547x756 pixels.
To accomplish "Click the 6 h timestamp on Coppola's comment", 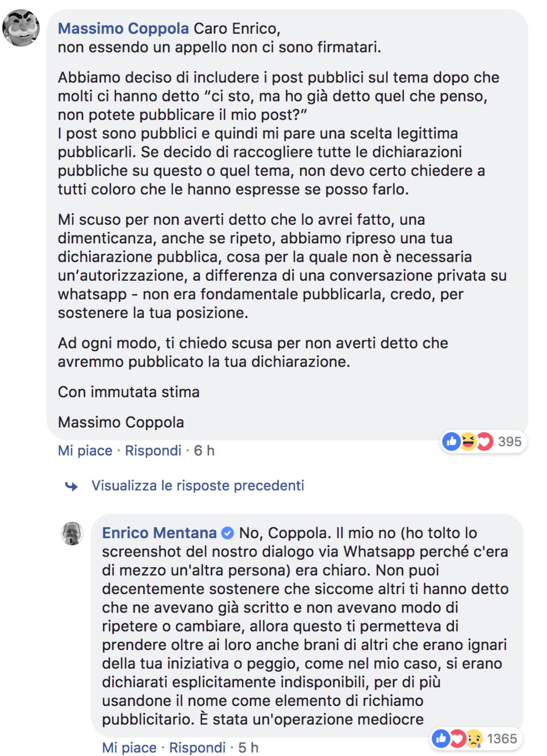I will point(204,451).
